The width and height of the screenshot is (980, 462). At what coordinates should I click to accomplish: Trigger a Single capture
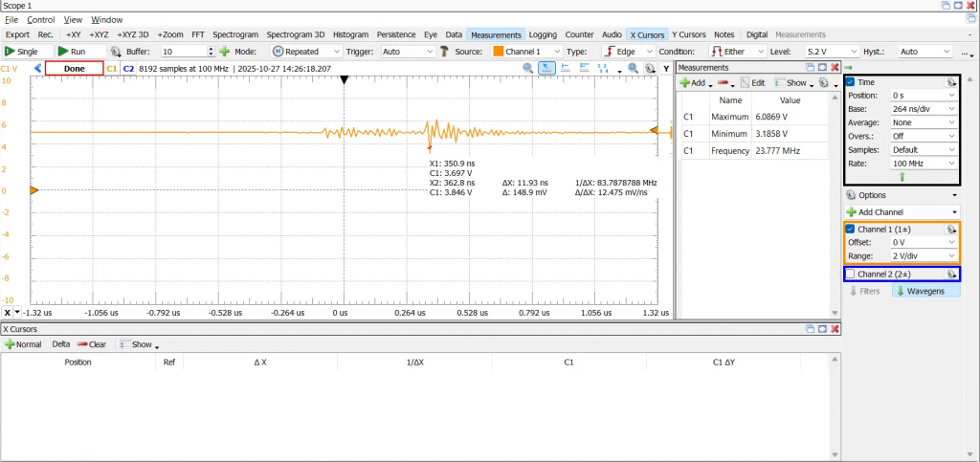tap(22, 51)
